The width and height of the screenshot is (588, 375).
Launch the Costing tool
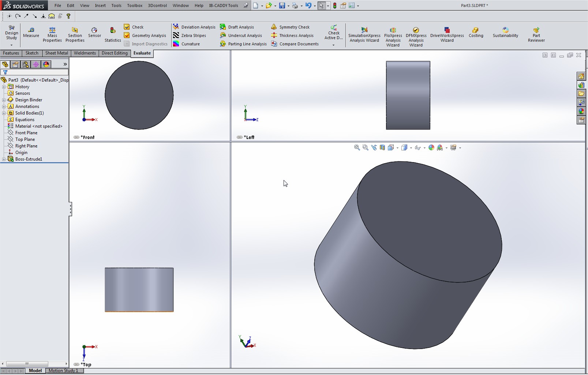point(475,30)
